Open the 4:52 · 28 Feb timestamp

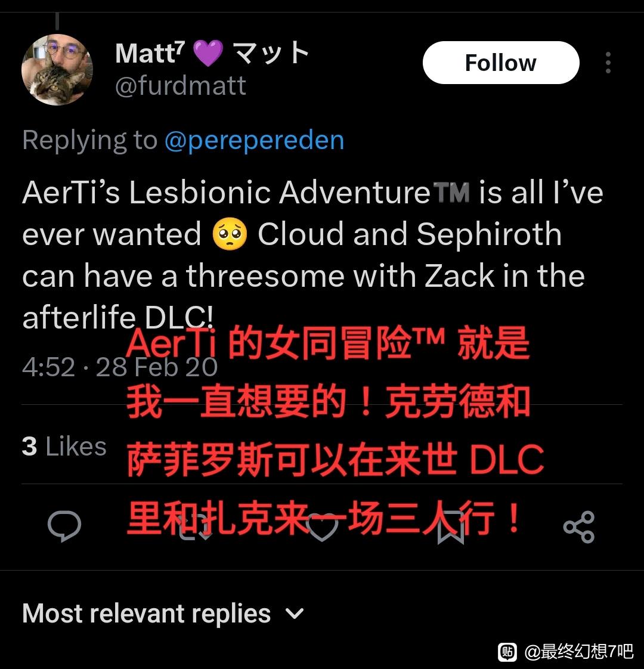click(x=120, y=367)
